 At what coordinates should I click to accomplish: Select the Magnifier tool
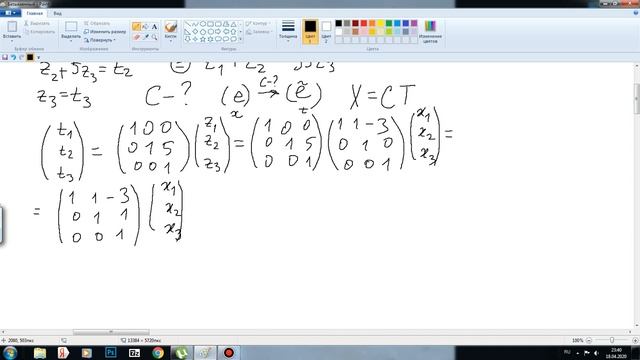click(154, 37)
